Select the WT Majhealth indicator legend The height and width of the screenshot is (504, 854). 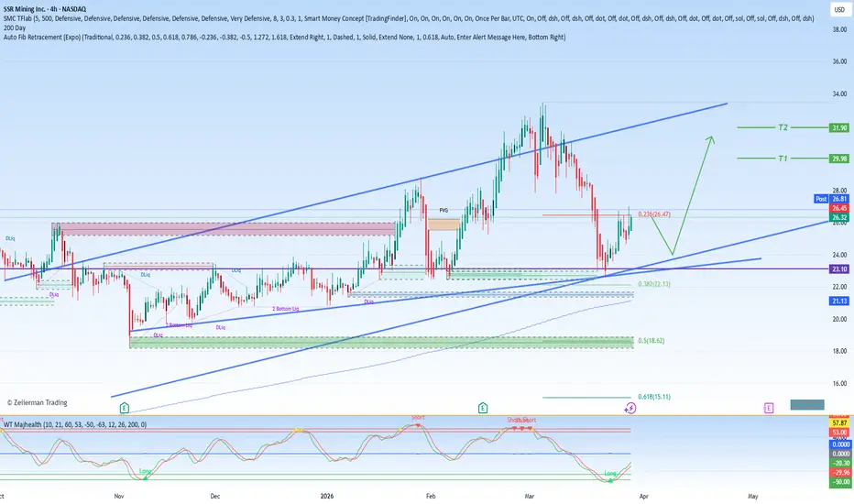75,424
